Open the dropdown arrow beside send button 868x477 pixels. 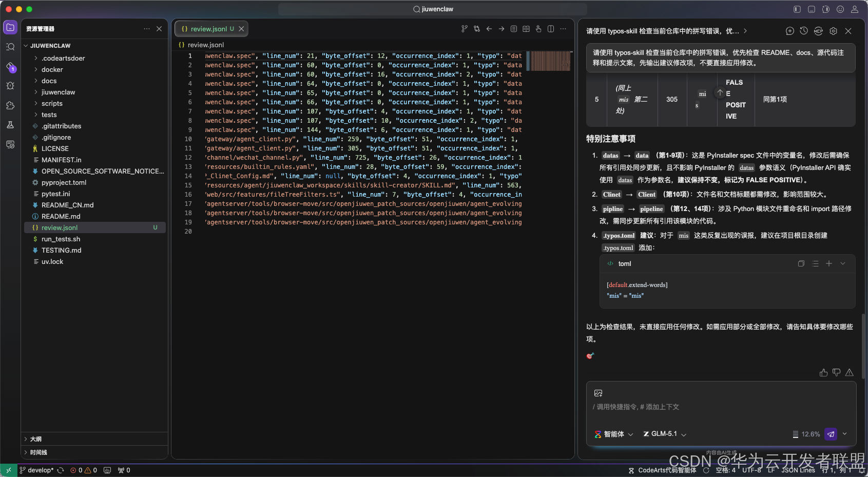[x=845, y=434]
